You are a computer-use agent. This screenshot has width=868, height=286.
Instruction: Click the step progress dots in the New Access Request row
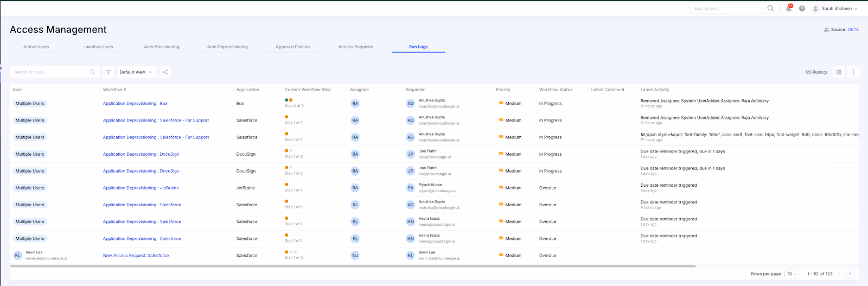click(x=291, y=252)
